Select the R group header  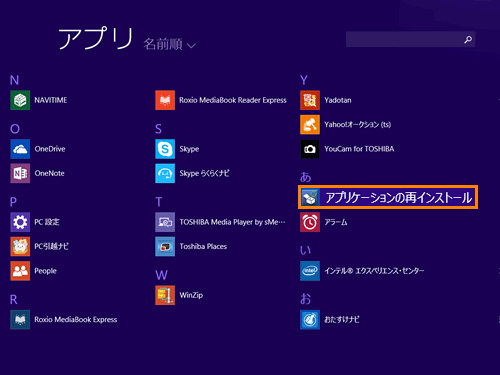click(14, 300)
